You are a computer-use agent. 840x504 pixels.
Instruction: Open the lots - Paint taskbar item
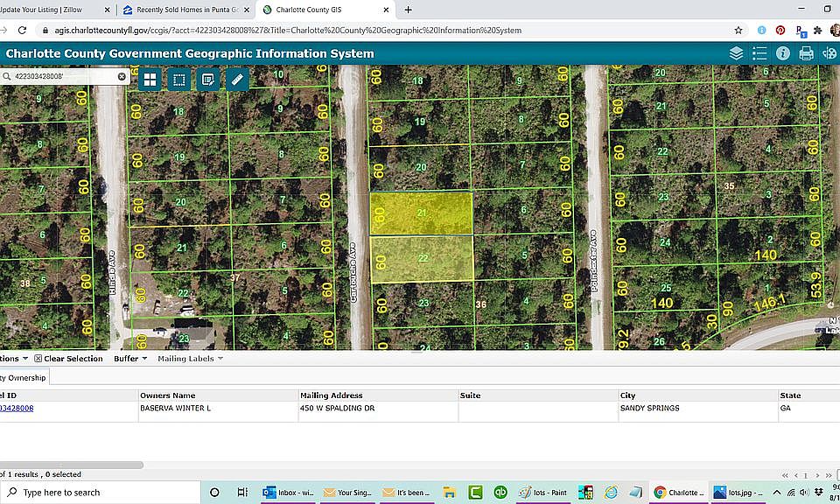[x=543, y=493]
